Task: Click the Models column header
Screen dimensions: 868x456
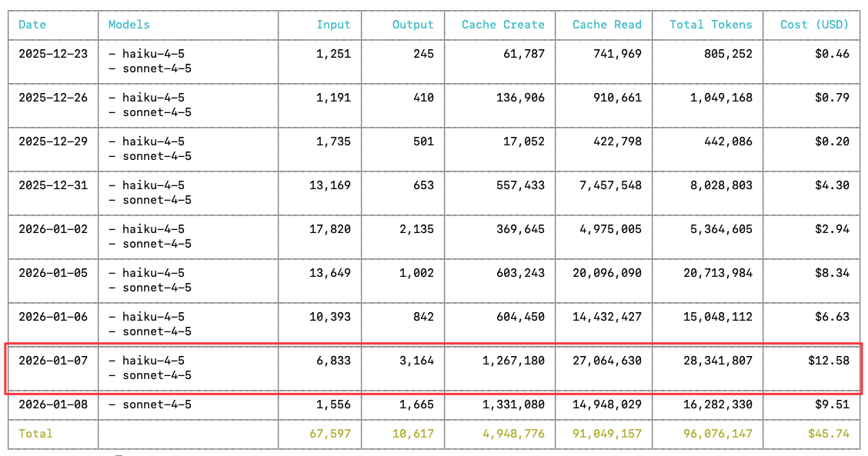Action: 129,25
